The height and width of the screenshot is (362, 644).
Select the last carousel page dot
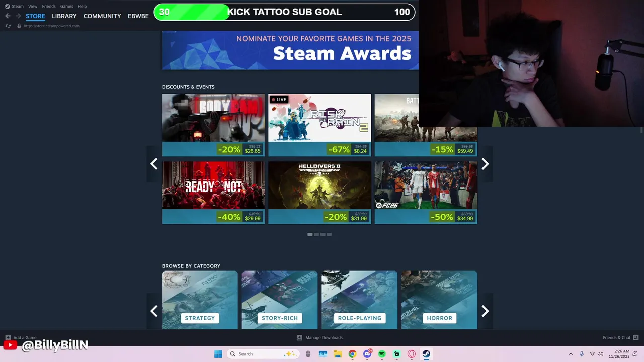coord(329,234)
